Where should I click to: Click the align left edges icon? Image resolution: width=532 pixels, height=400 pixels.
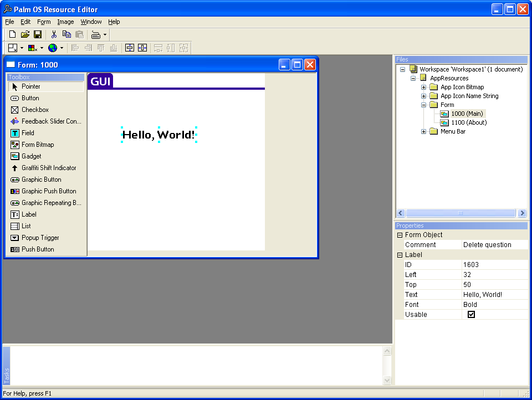pyautogui.click(x=75, y=48)
